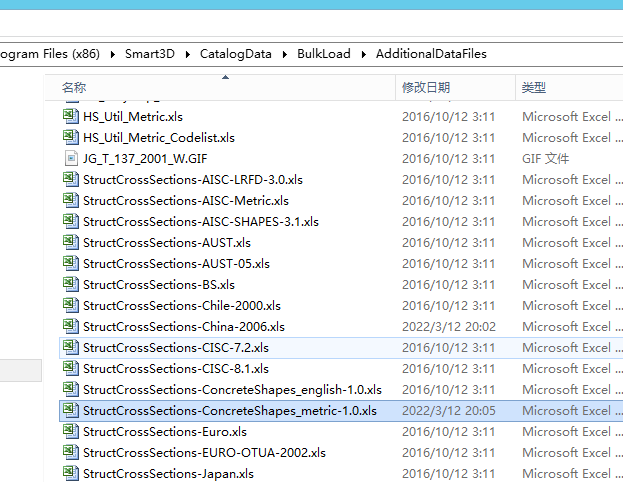Click the icon of StructCrossSections-Euro.xls

pyautogui.click(x=71, y=432)
